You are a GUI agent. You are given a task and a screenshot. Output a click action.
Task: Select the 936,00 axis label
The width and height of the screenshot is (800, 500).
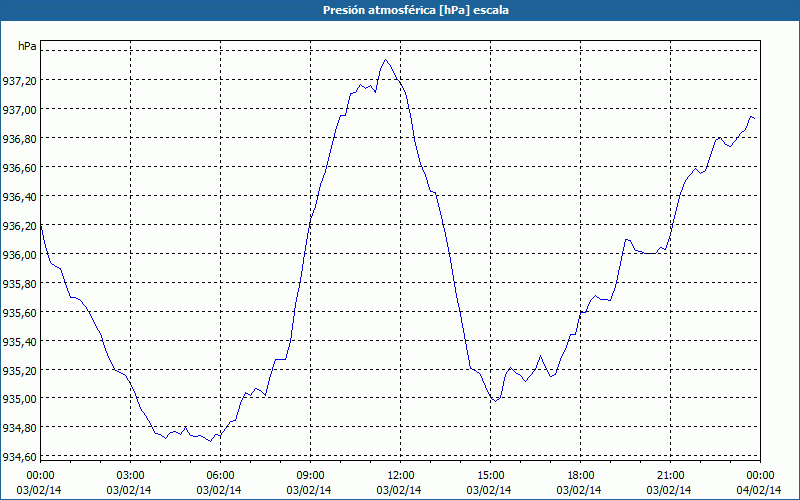[19, 254]
